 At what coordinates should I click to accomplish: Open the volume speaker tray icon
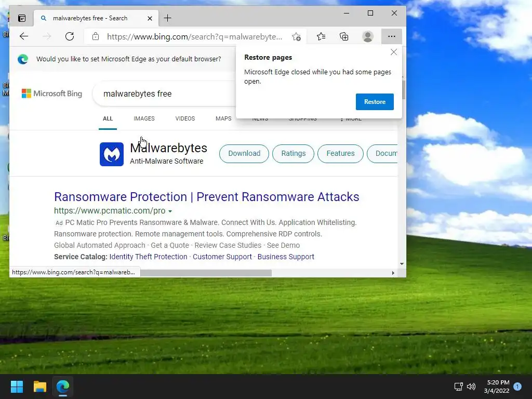coord(471,387)
